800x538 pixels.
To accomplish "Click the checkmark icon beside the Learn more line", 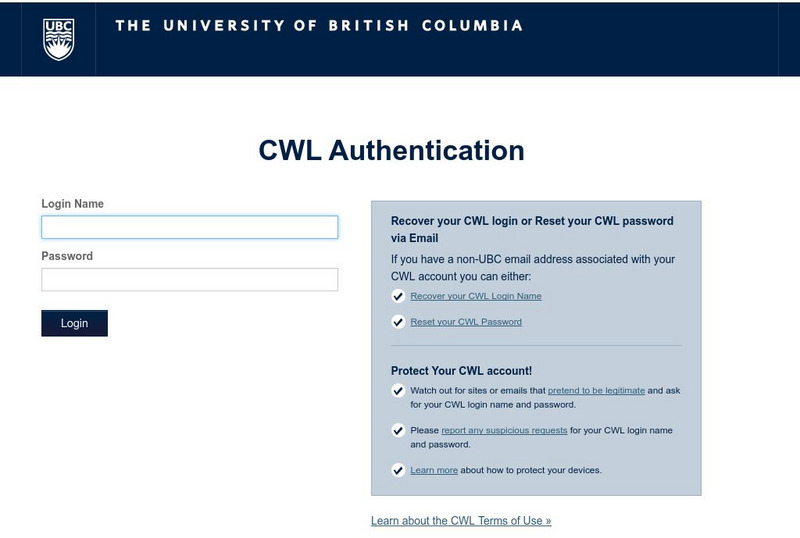I will pos(398,470).
